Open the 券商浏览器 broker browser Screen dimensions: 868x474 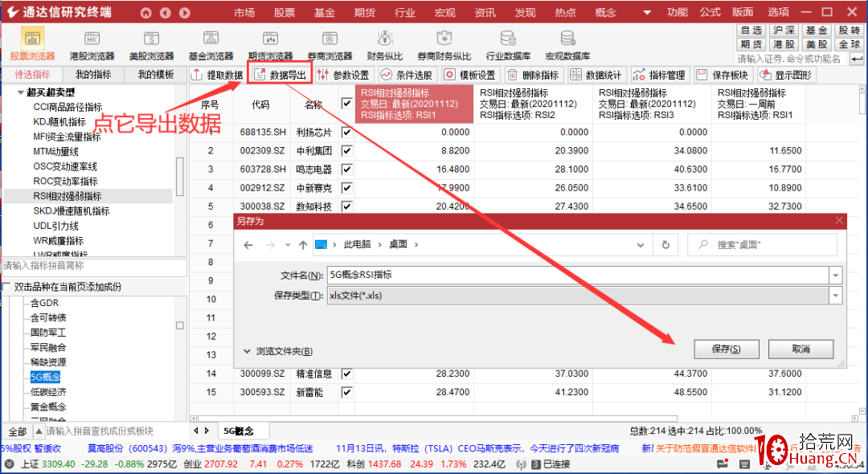pos(330,45)
